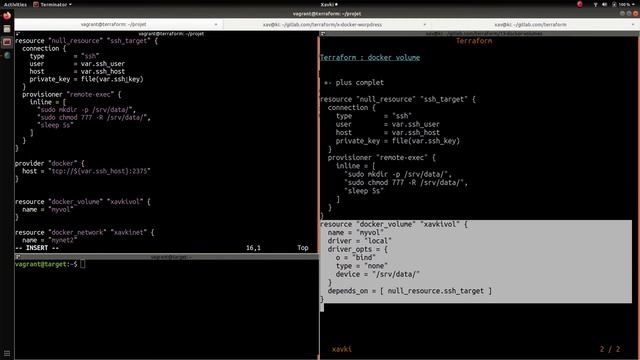Viewport: 640px width, 360px height.
Task: Click 'name = "myvol"' in left vim pane
Action: (x=48, y=209)
